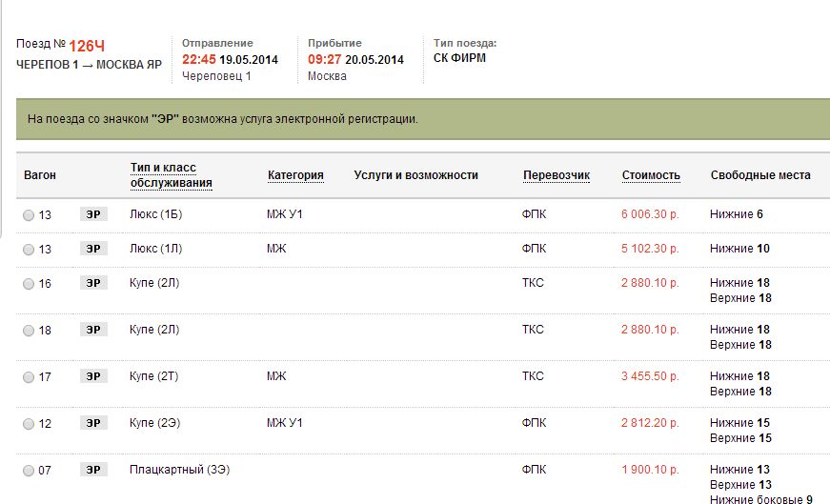Select radio button for wagon 13 Люкс (1Л)
The width and height of the screenshot is (830, 504).
coord(29,250)
